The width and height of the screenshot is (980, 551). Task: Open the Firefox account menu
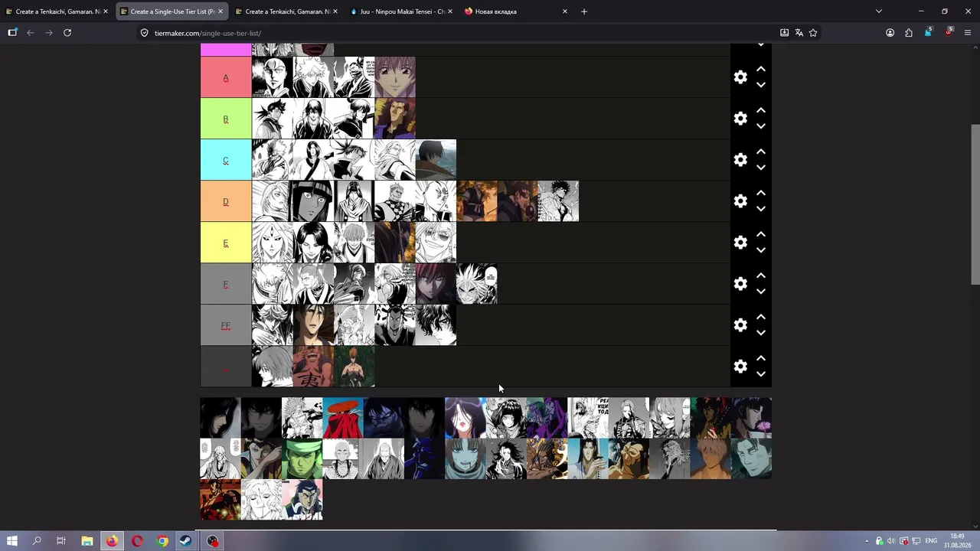tap(890, 33)
